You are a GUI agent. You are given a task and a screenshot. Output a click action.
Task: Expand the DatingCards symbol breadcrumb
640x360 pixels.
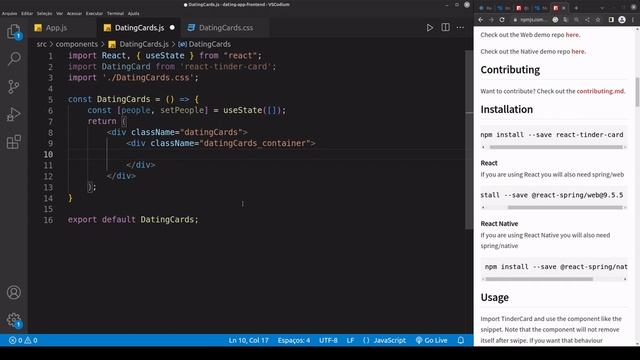[205, 44]
